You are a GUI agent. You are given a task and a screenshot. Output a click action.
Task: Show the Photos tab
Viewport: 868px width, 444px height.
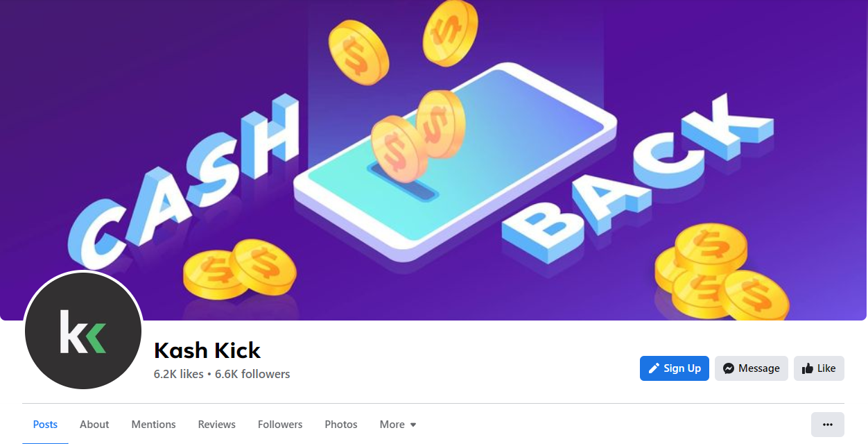pyautogui.click(x=341, y=425)
